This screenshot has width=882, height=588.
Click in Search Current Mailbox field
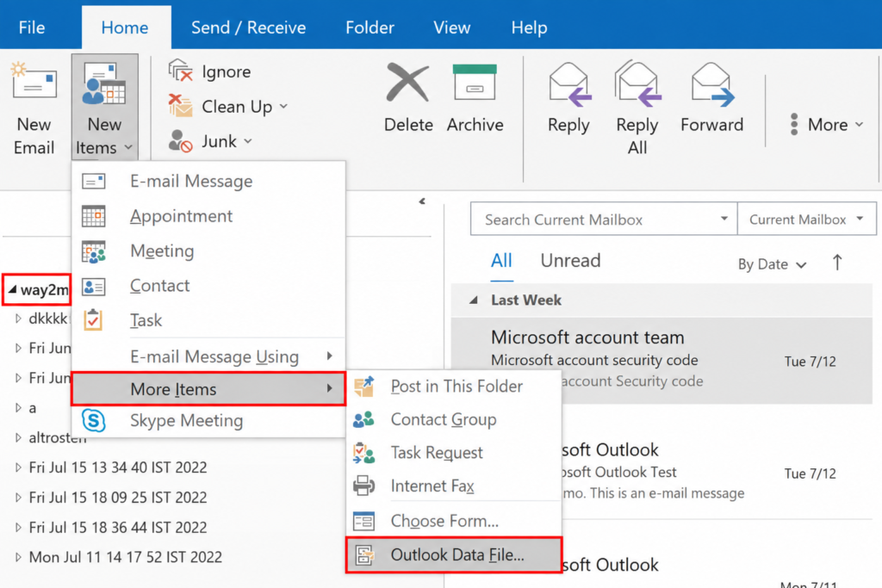tap(596, 220)
